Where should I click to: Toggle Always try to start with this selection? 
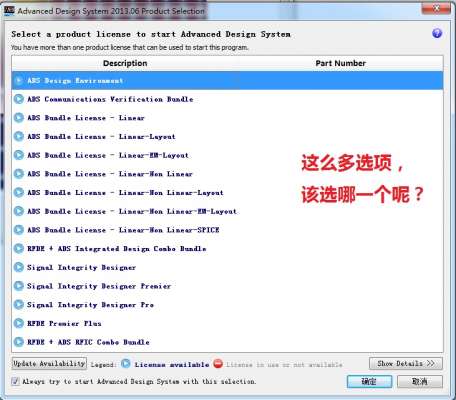pyautogui.click(x=15, y=381)
